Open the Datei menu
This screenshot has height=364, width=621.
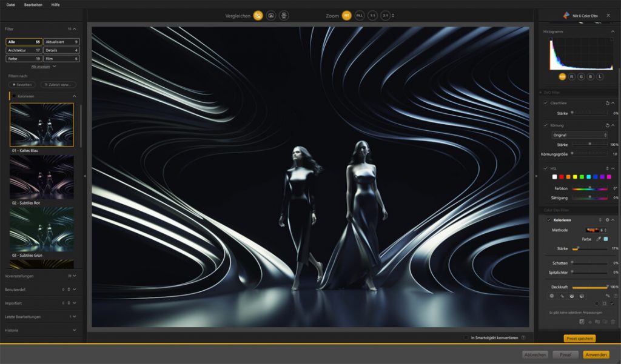coord(11,4)
